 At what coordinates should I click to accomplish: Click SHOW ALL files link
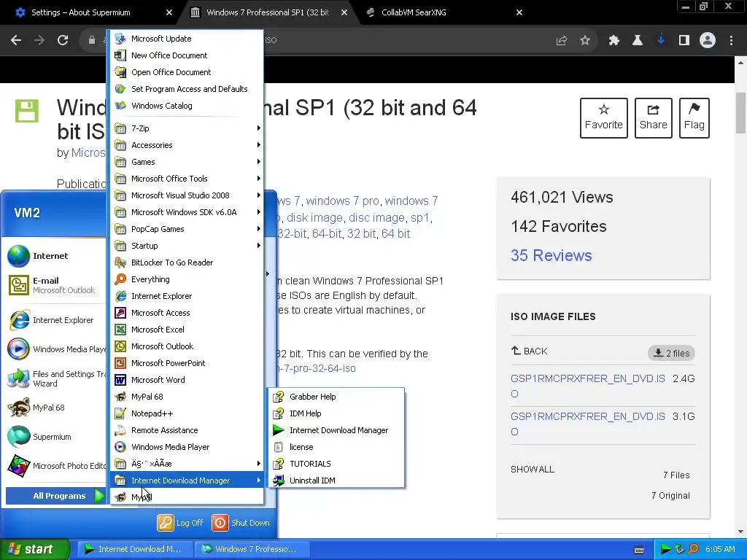tap(532, 469)
